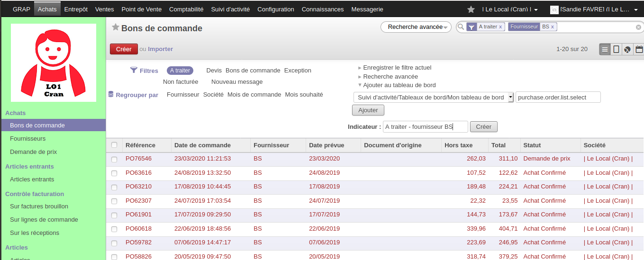Image resolution: width=644 pixels, height=260 pixels.
Task: Select the checkbox for PO62307 row
Action: (x=114, y=201)
